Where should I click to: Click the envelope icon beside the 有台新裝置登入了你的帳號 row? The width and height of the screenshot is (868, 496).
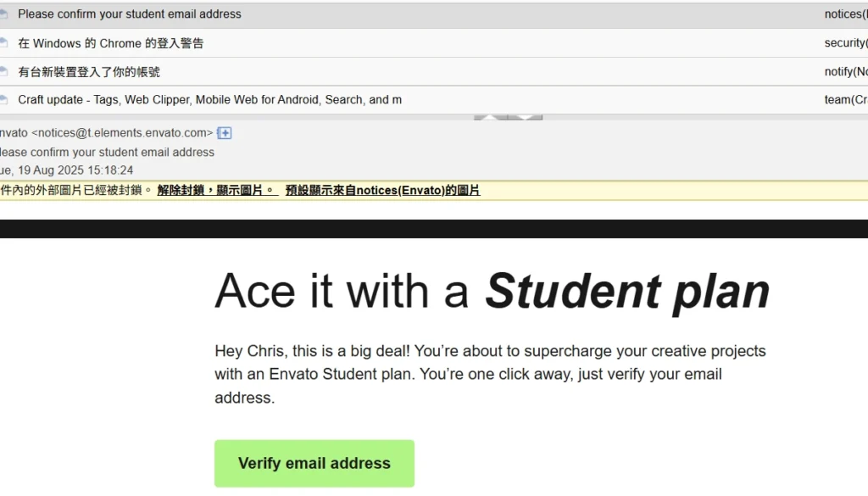[3, 71]
